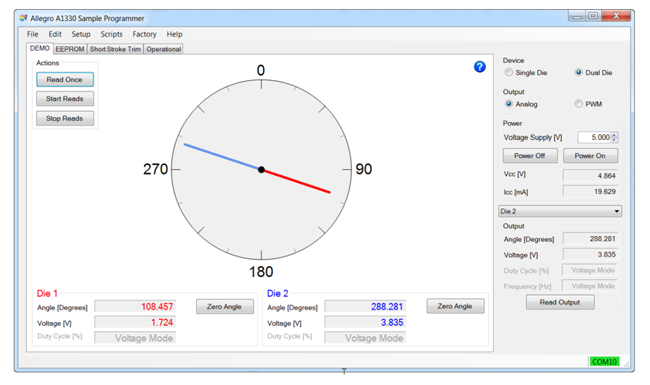Viewport: 650px width, 385px height.
Task: Open the Scripts menu
Action: pyautogui.click(x=112, y=34)
